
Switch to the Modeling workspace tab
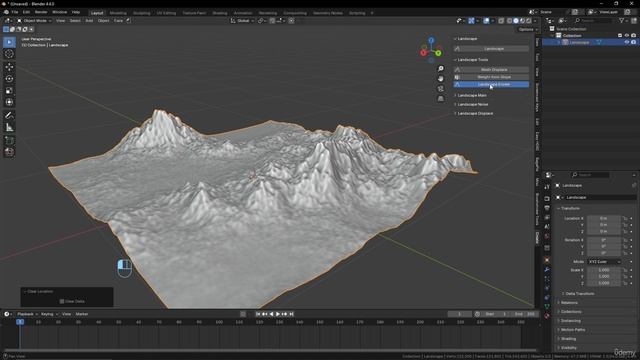click(118, 13)
